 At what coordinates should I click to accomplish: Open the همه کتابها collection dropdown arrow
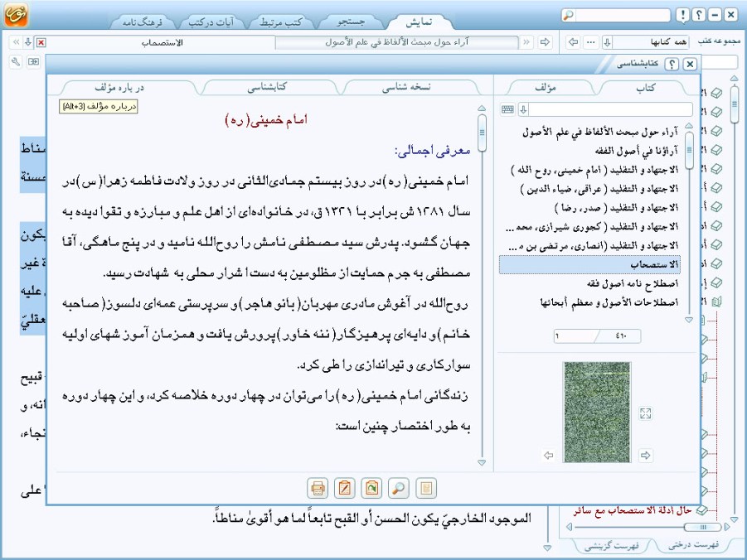click(x=608, y=42)
